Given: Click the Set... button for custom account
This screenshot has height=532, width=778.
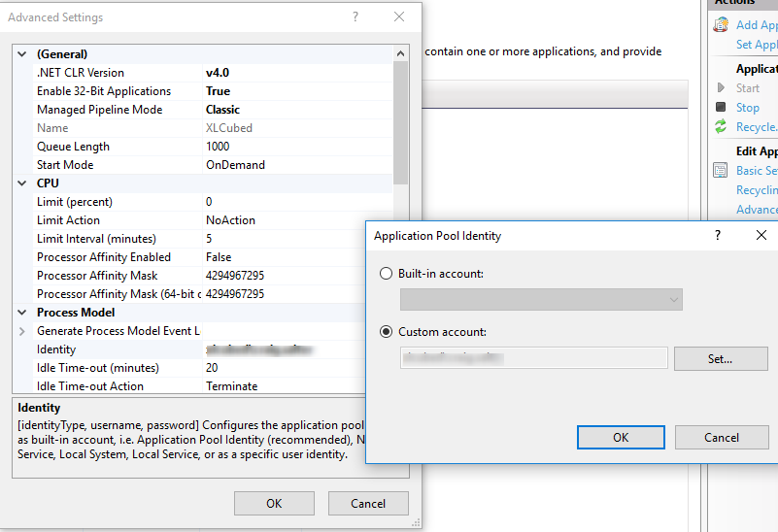Looking at the screenshot, I should (720, 358).
